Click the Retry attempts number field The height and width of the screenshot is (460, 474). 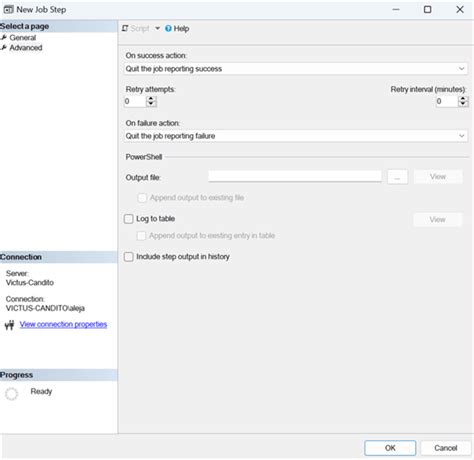135,101
